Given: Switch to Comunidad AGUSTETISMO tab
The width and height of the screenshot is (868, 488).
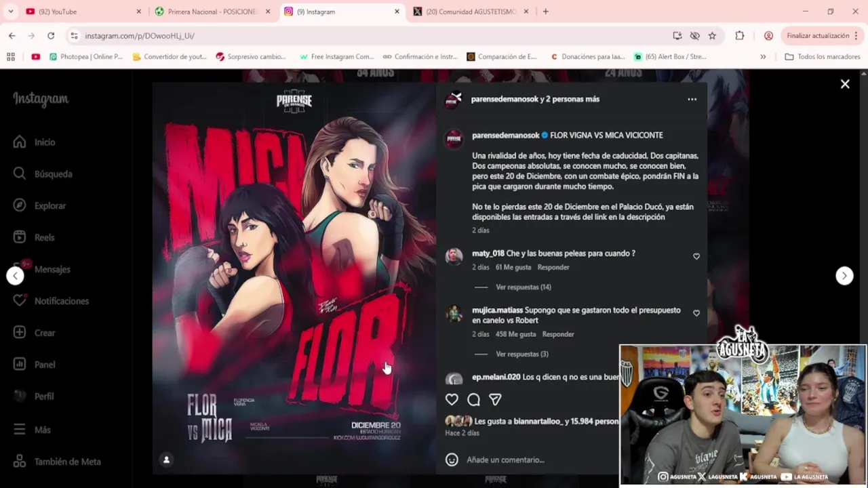Looking at the screenshot, I should pyautogui.click(x=470, y=12).
